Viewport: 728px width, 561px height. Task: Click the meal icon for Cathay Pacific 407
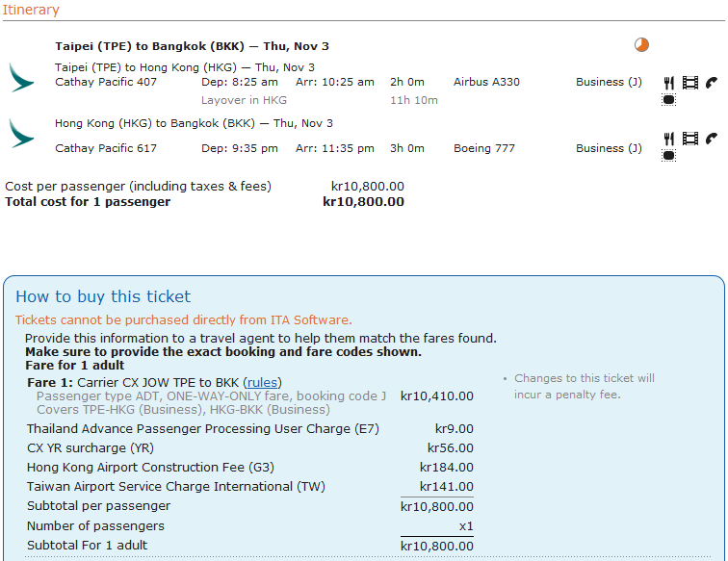click(x=669, y=83)
